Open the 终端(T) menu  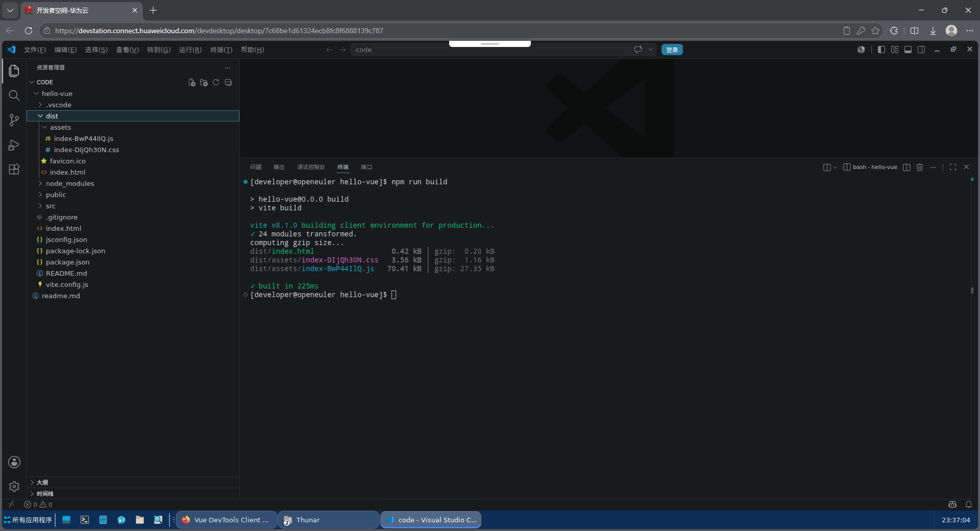(222, 50)
